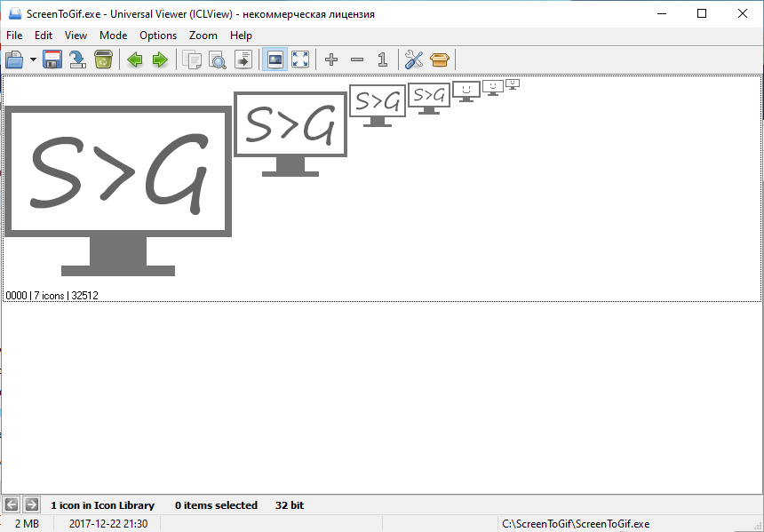Click the Copy pages toolbar icon
Image resolution: width=764 pixels, height=532 pixels.
click(x=192, y=60)
